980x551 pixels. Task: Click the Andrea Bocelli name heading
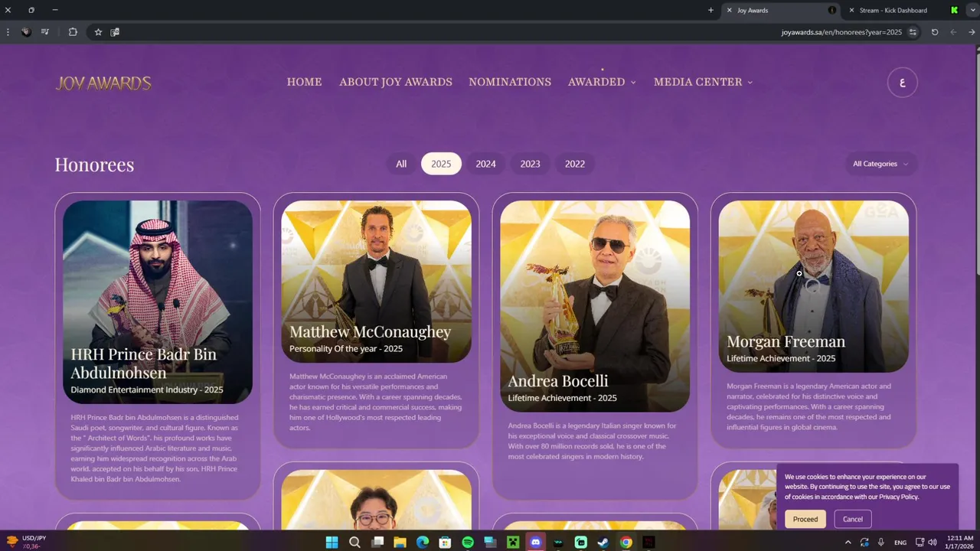tap(558, 381)
